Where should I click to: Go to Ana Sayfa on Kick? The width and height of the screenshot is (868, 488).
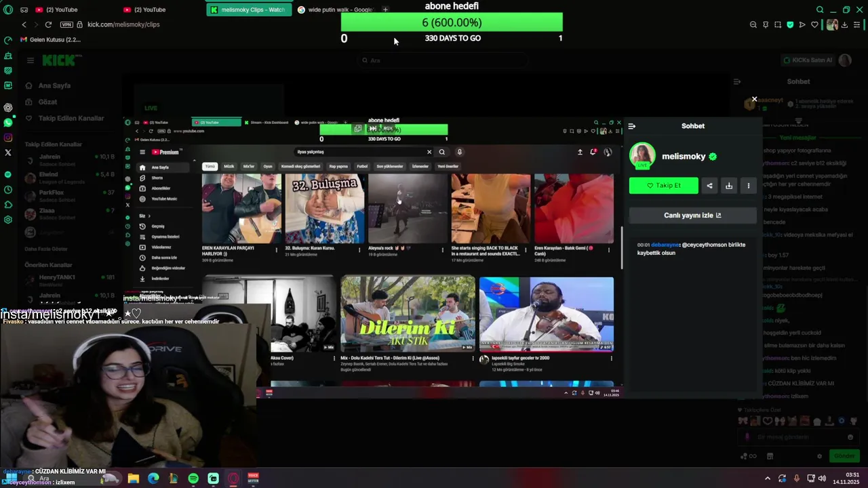(x=54, y=85)
